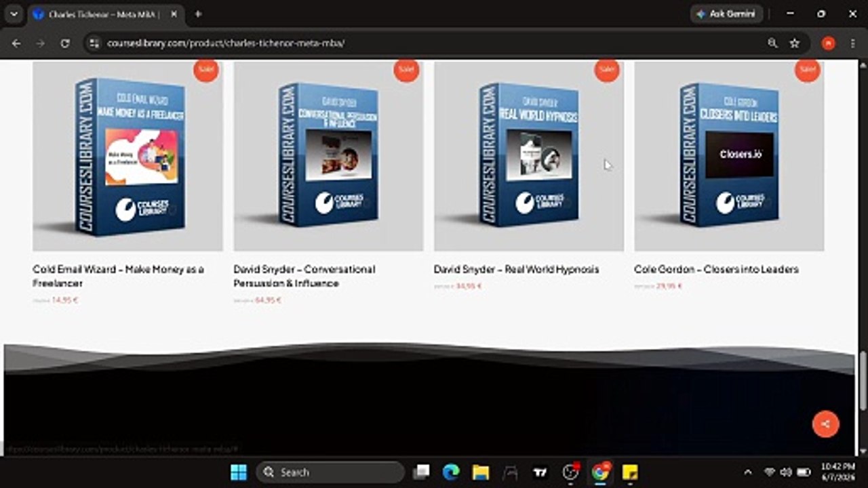
Task: Open David Snyder – Conversational Persuasion link
Action: (x=304, y=276)
